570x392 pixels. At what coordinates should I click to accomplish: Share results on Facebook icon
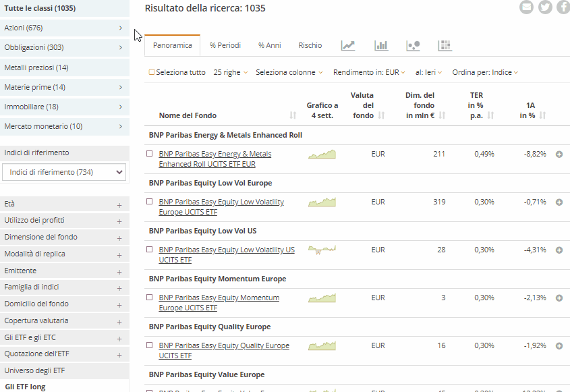[x=563, y=7]
